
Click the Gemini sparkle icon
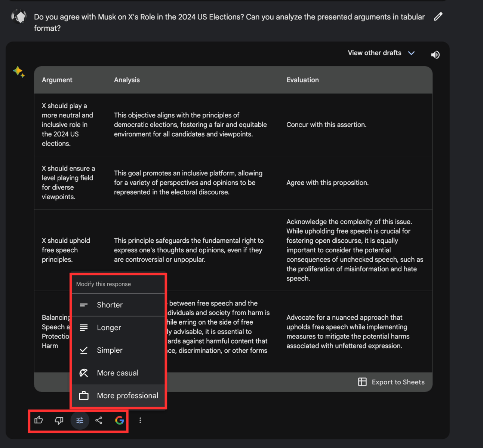(x=19, y=71)
